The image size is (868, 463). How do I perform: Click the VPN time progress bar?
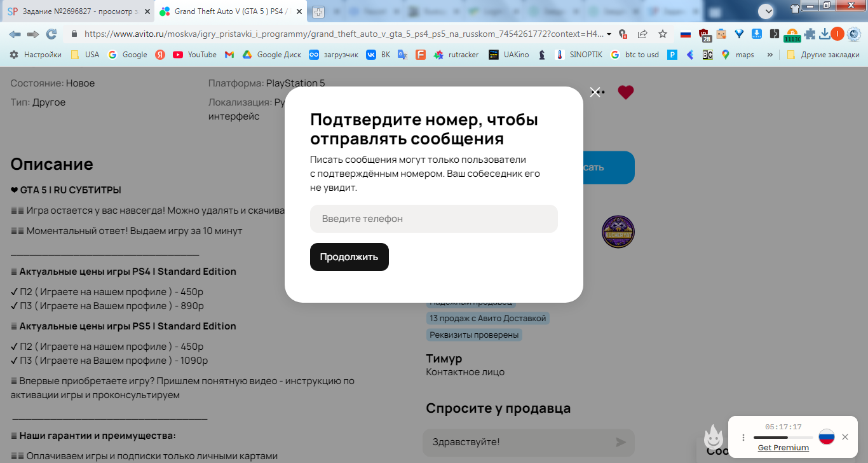pyautogui.click(x=783, y=438)
